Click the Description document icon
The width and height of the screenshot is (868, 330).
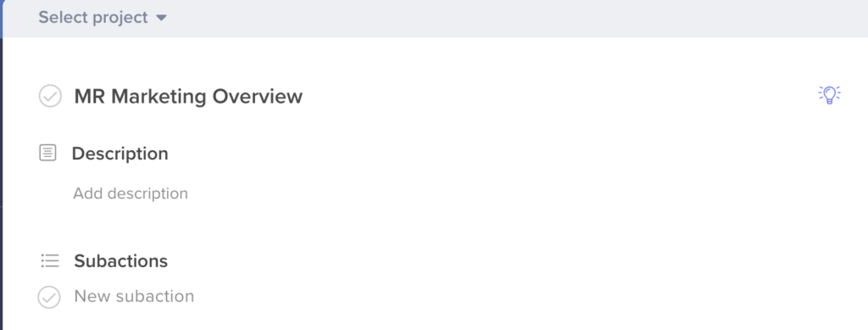[x=47, y=153]
